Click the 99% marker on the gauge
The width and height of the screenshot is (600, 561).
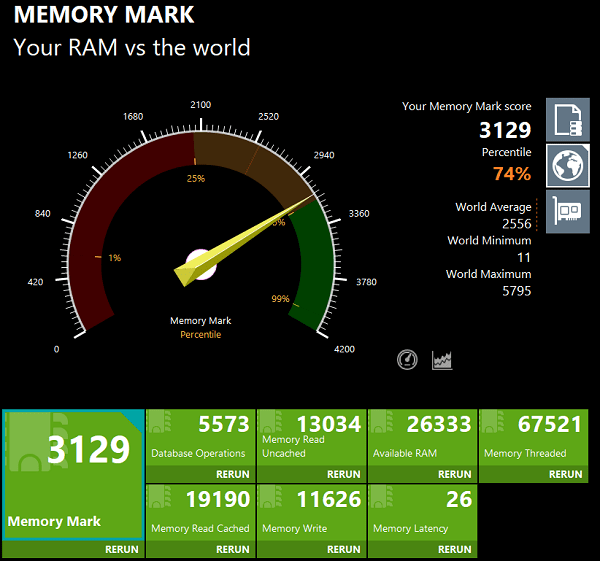pos(280,299)
